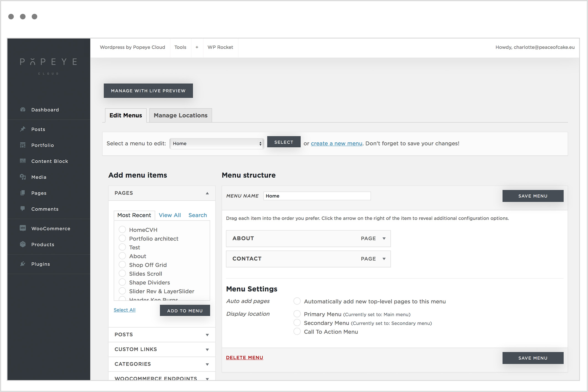Image resolution: width=588 pixels, height=392 pixels.
Task: Check the Test page option
Action: tap(122, 247)
